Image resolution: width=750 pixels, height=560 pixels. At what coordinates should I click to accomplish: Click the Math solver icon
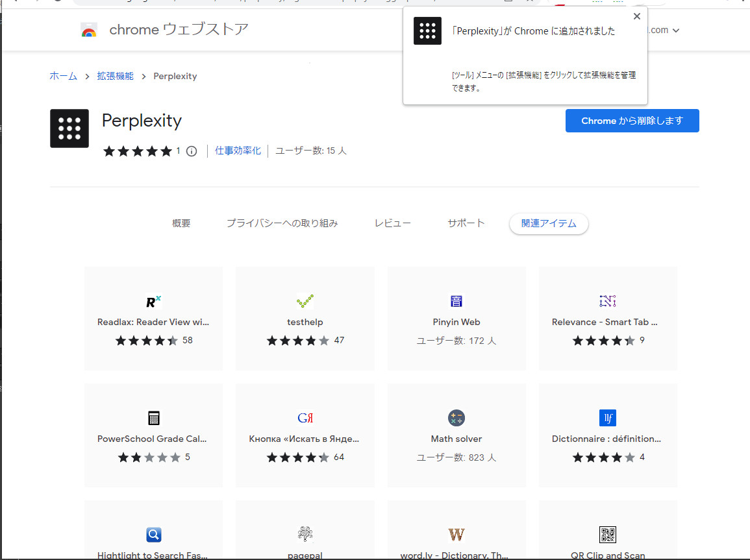(456, 418)
